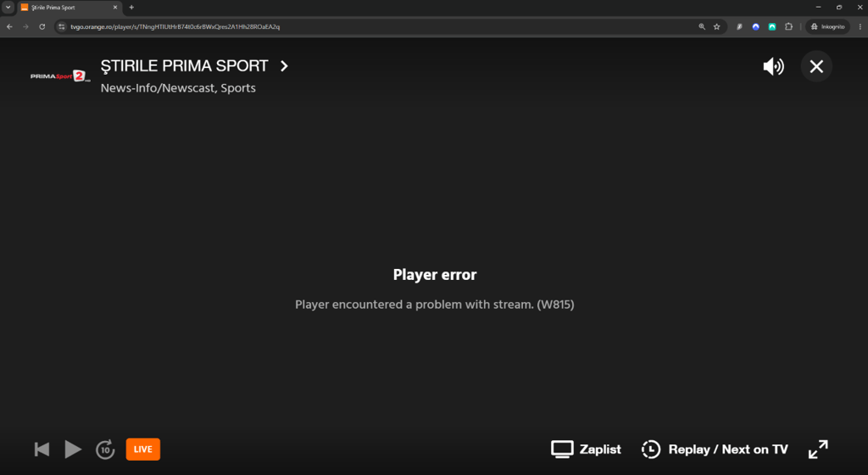Bookmark this page with the star
The height and width of the screenshot is (475, 868).
pos(717,26)
